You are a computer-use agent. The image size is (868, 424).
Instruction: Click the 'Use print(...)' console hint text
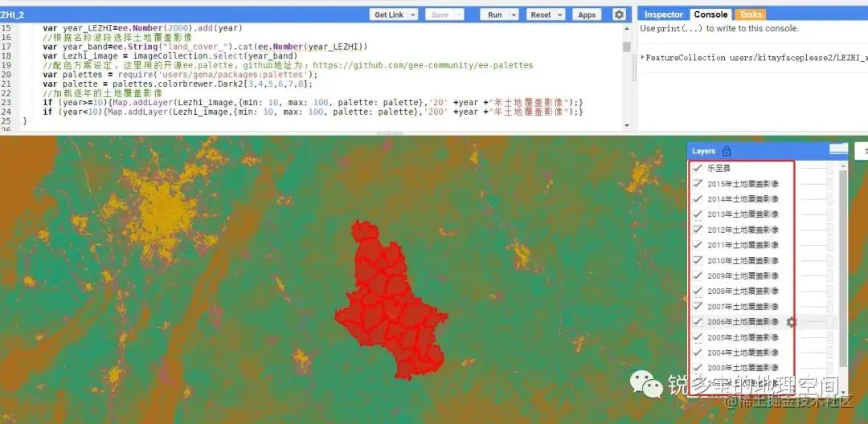719,29
